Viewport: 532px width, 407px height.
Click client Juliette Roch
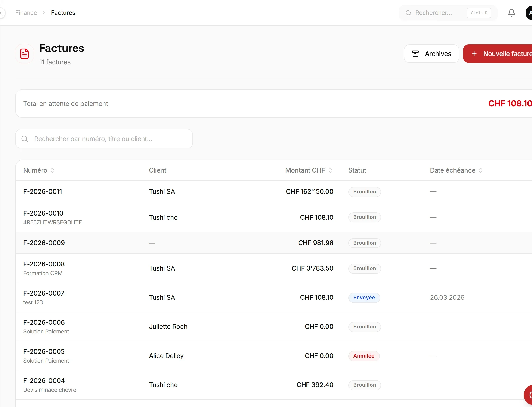coord(168,327)
